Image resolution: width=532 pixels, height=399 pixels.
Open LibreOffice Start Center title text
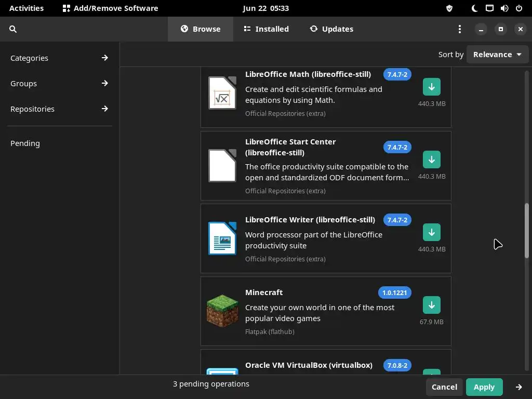[290, 147]
